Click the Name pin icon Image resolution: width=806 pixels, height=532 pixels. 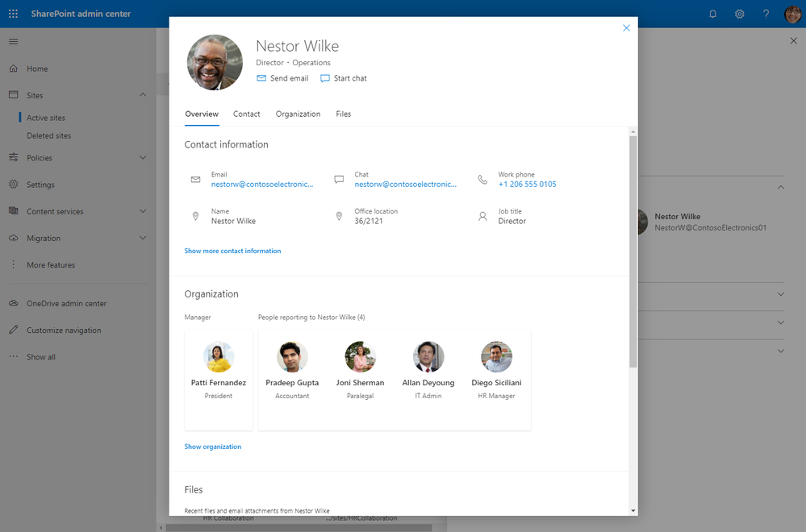[x=195, y=216]
